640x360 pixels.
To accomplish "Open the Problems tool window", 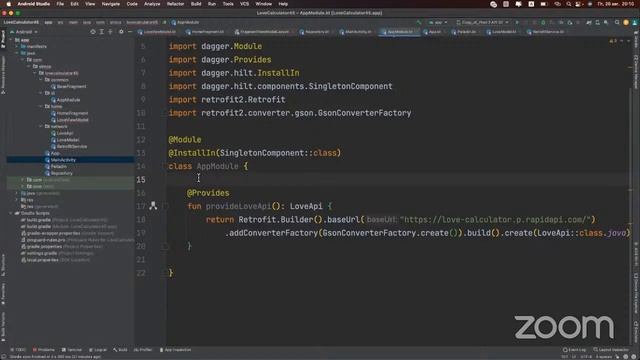I will [43, 350].
